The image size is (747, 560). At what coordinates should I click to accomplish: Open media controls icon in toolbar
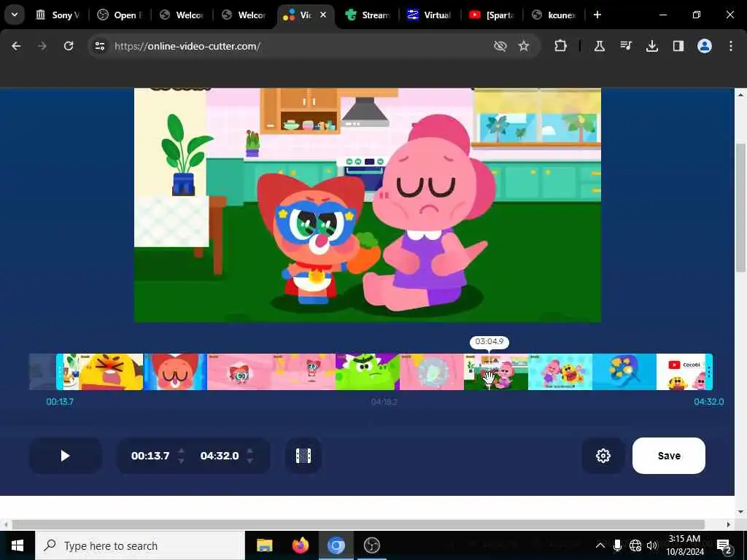tap(625, 46)
